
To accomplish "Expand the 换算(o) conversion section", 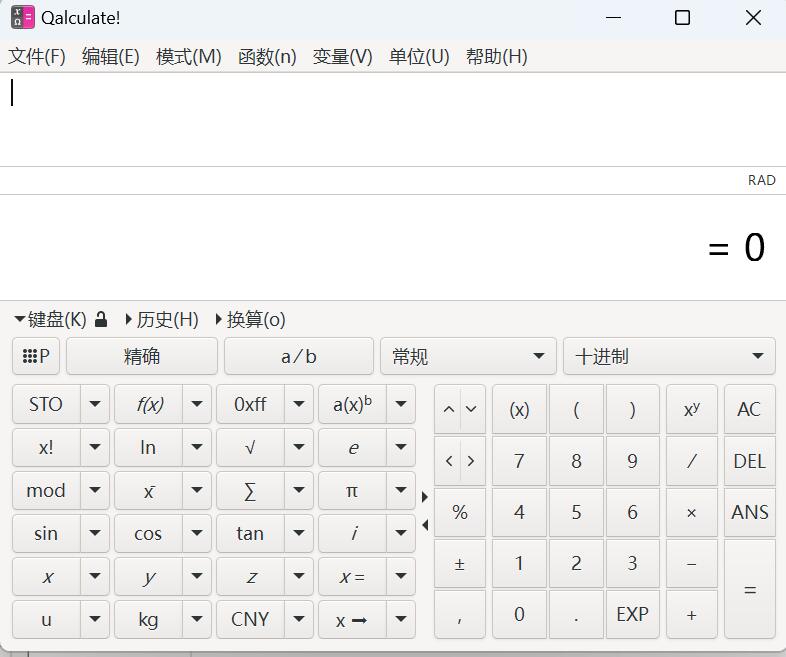I will click(x=250, y=319).
